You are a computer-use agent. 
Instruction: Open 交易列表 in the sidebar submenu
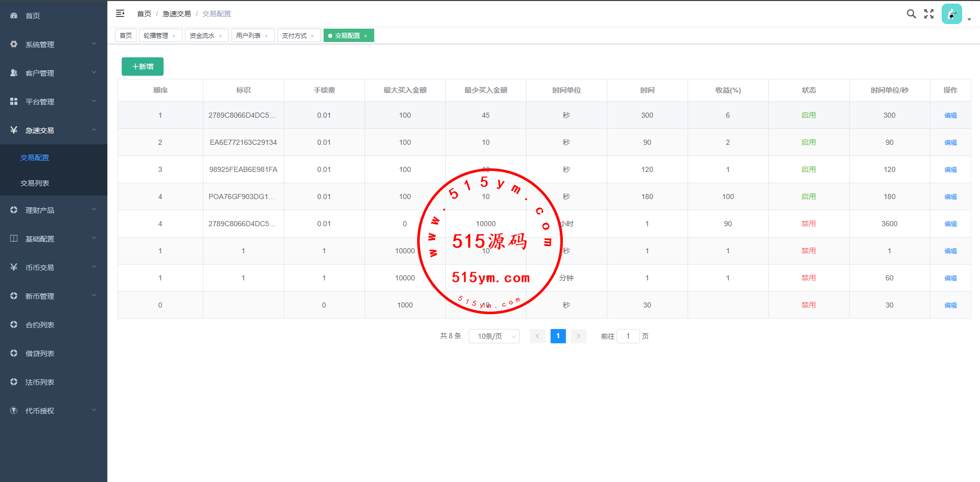pyautogui.click(x=35, y=183)
